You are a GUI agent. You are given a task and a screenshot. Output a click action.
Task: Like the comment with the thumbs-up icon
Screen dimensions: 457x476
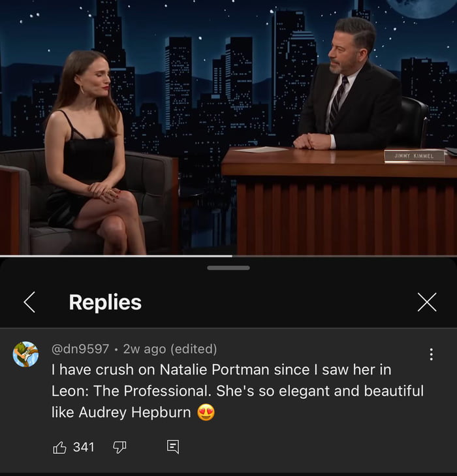[x=59, y=447]
